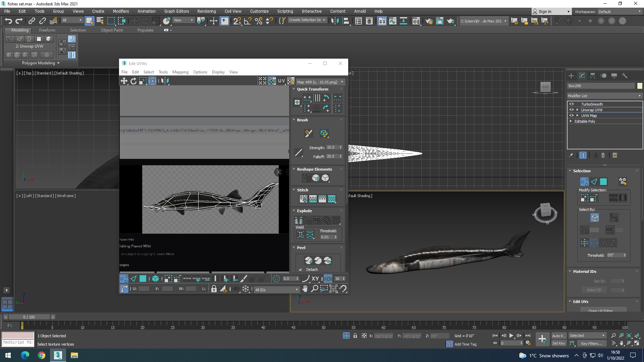
Task: Open the Utilities wrench panel tab
Action: pos(625,76)
